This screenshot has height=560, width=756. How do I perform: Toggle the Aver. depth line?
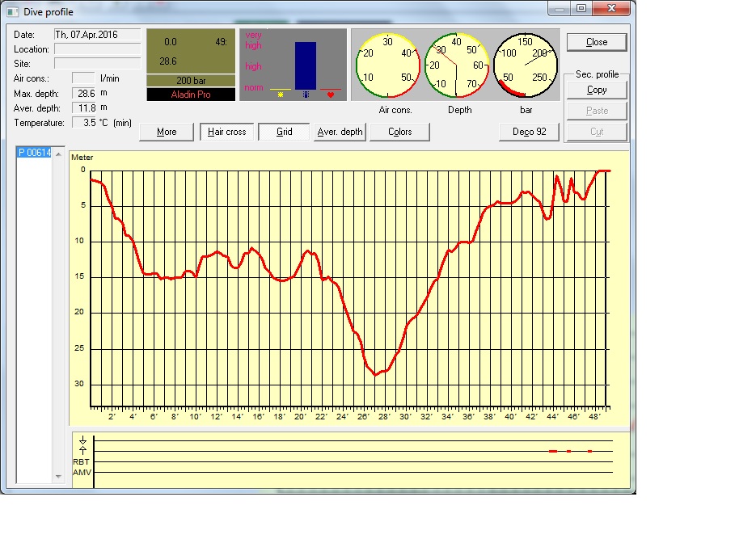pyautogui.click(x=340, y=132)
